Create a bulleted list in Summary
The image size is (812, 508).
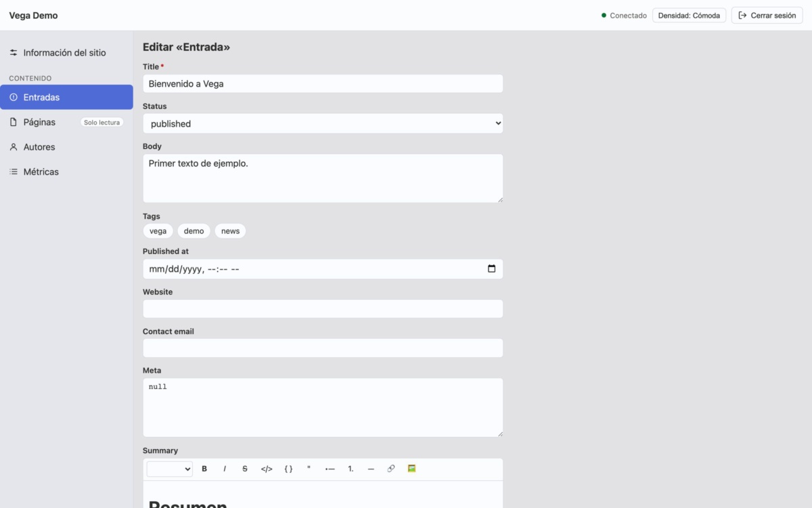[x=330, y=469]
